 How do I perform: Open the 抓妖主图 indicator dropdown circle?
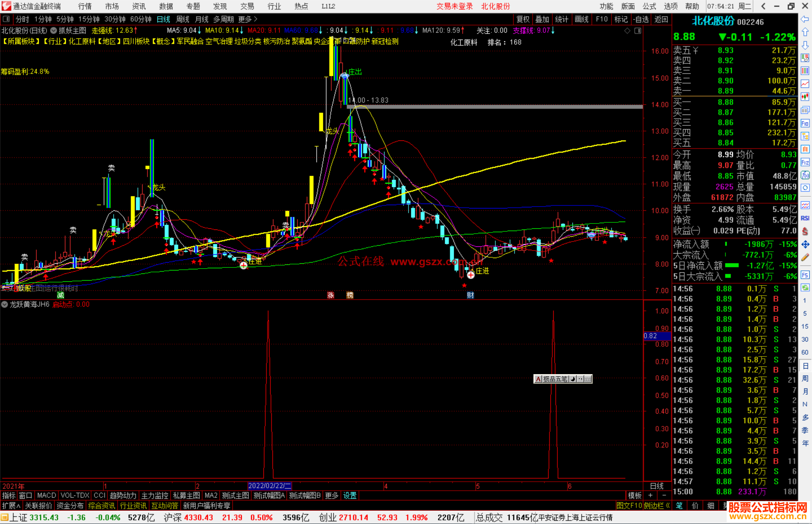coord(54,31)
